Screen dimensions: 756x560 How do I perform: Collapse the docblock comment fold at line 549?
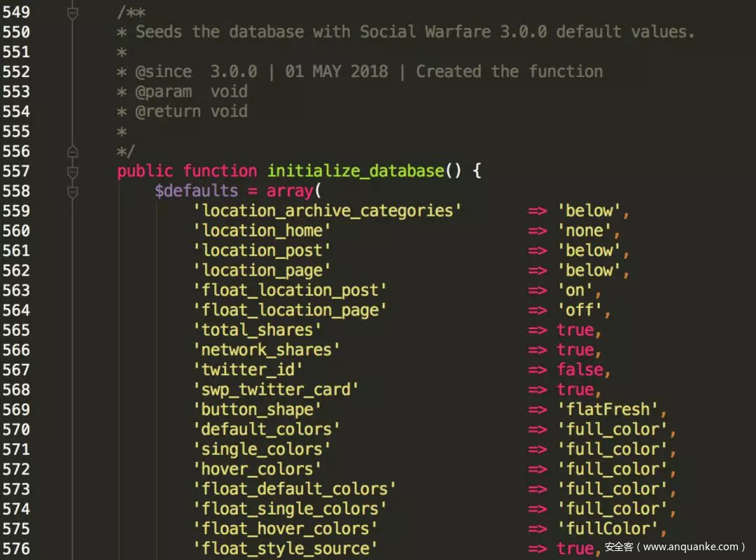point(72,12)
